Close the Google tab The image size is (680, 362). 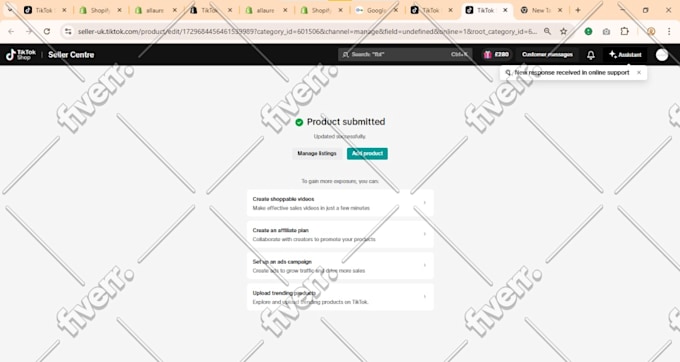coord(396,10)
